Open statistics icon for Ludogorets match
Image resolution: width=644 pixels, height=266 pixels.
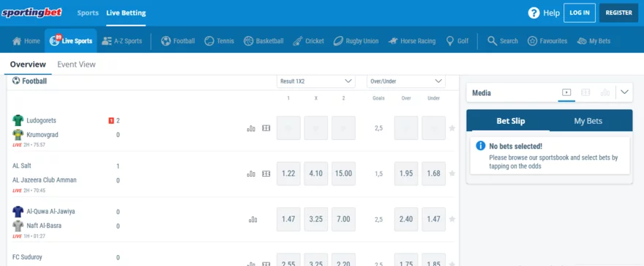pos(251,128)
